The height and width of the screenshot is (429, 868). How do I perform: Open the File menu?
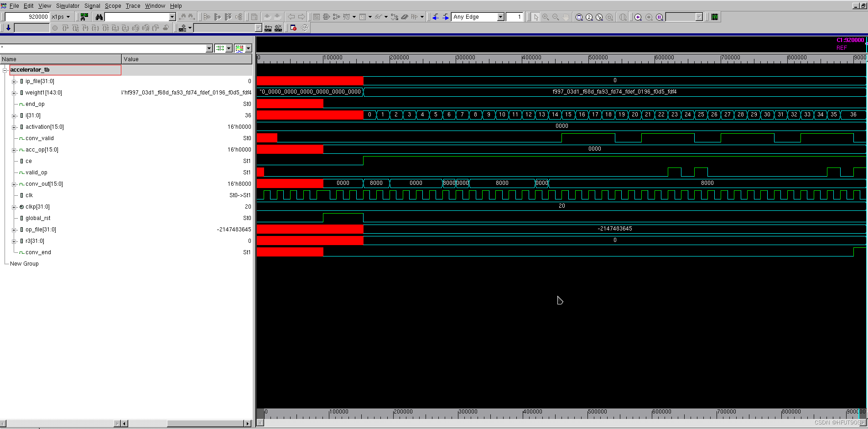(14, 6)
